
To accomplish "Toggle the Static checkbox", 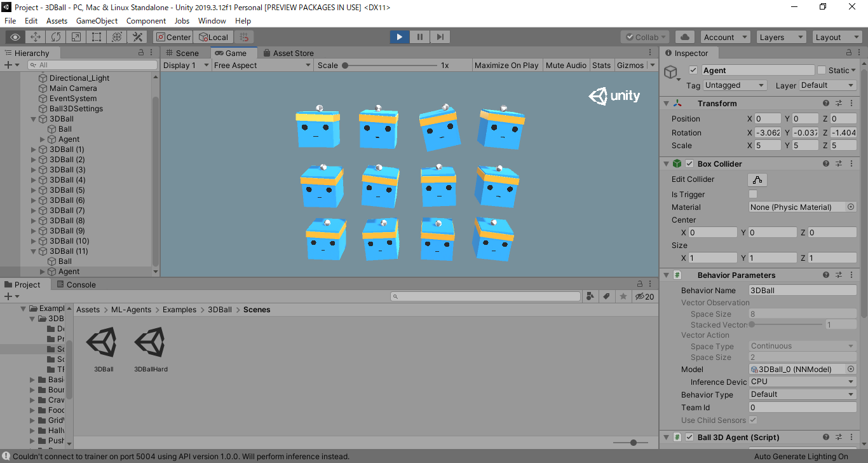I will tap(822, 70).
